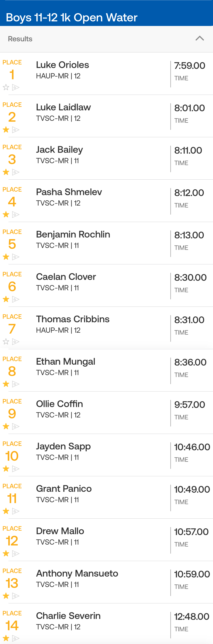
Task: Collapse the Results section chevron
Action: pyautogui.click(x=200, y=38)
